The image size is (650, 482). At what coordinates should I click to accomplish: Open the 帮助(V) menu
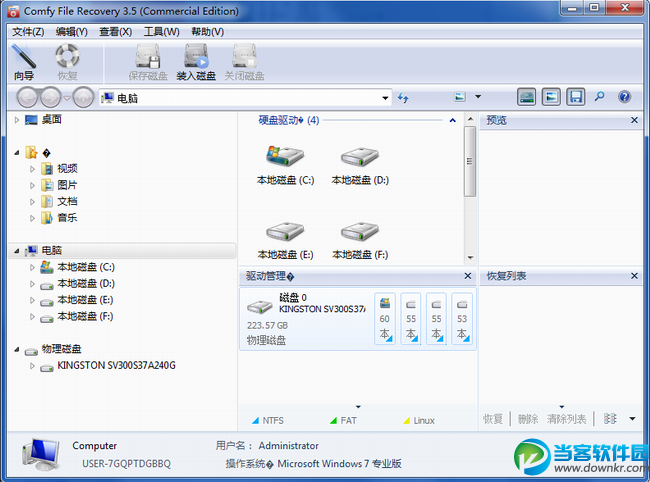coord(207,32)
